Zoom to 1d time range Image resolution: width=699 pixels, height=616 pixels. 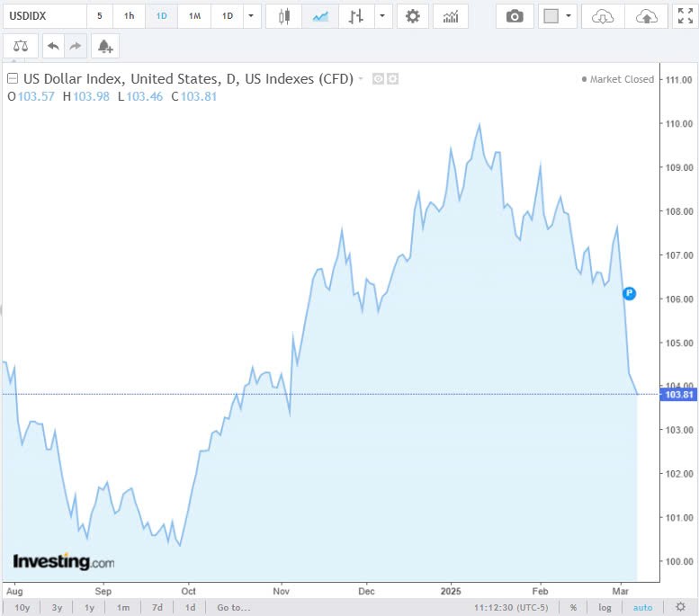click(x=190, y=608)
